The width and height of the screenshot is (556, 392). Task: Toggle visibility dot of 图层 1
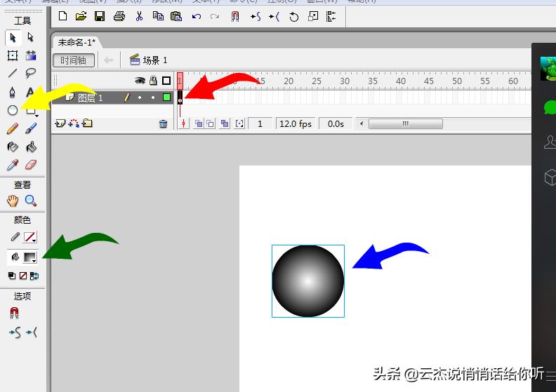point(140,97)
